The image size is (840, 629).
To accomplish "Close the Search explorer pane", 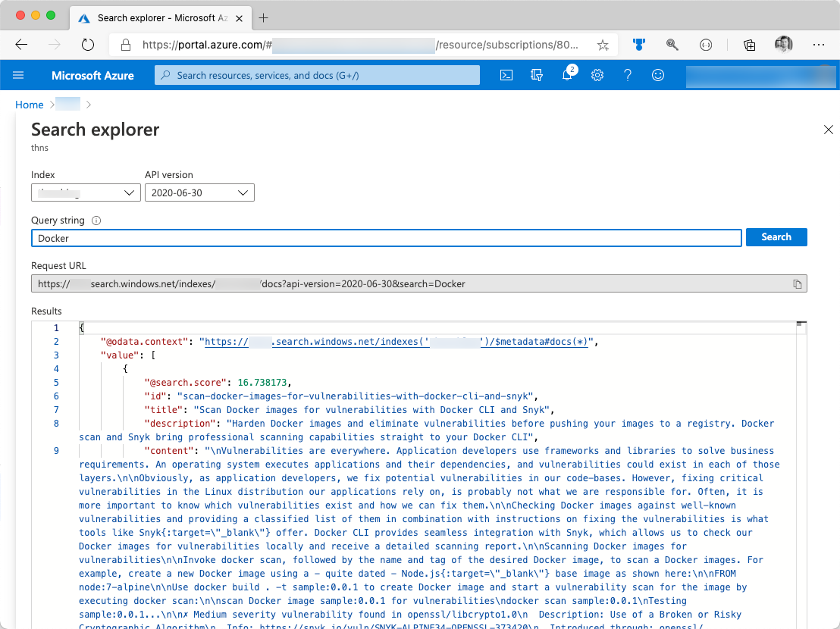I will (x=828, y=130).
